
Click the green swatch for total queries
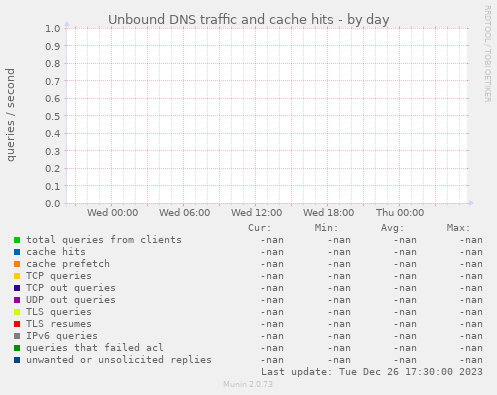17,240
